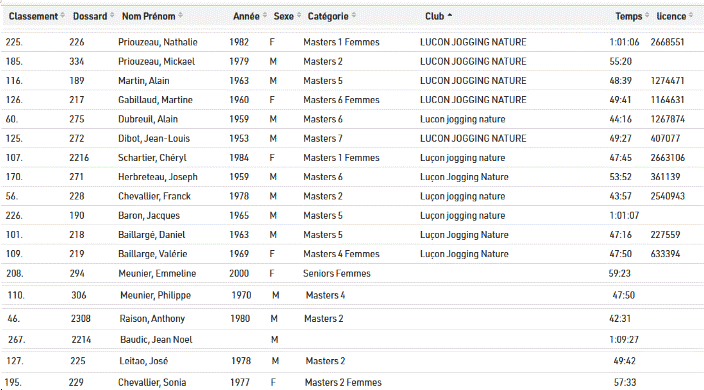Select the Schartier, Chéryl row

[352, 158]
